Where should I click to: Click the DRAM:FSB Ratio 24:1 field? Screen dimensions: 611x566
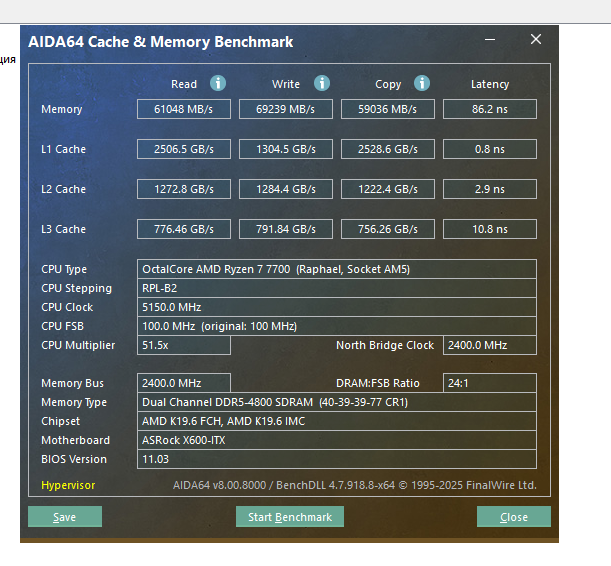(489, 383)
